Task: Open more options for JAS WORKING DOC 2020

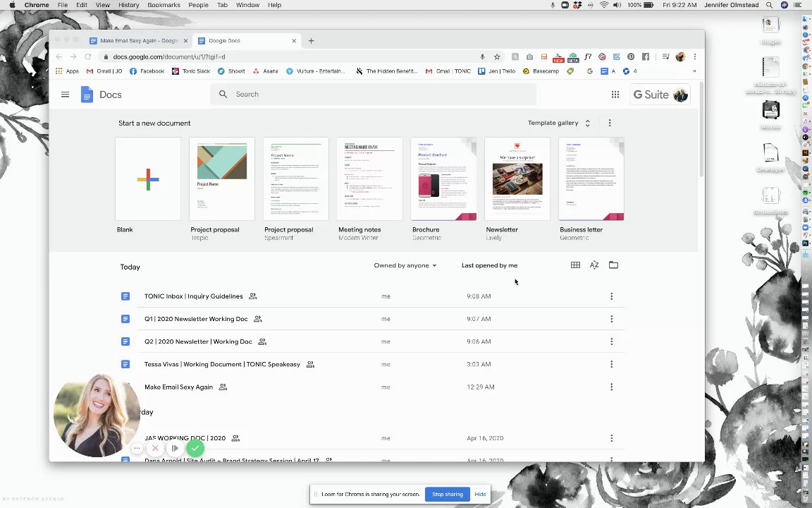Action: point(612,438)
